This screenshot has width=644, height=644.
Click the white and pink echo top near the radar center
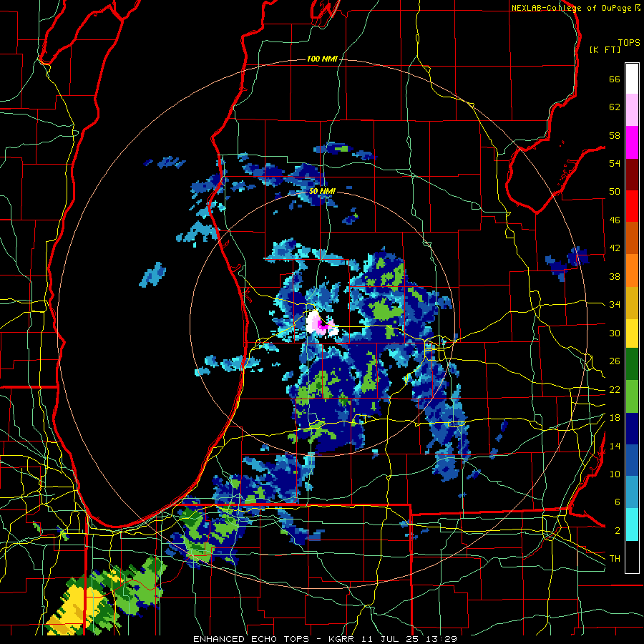321,323
